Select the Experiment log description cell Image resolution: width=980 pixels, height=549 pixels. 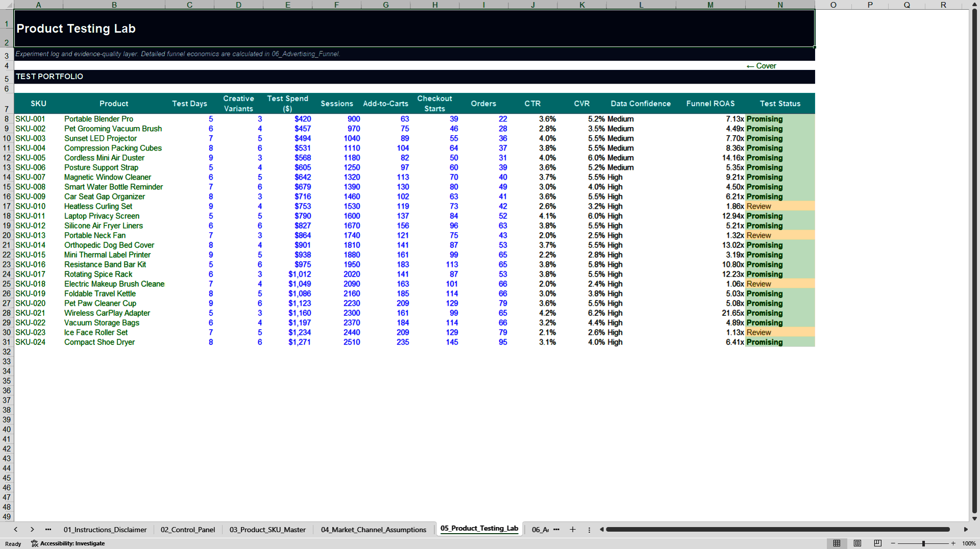414,54
